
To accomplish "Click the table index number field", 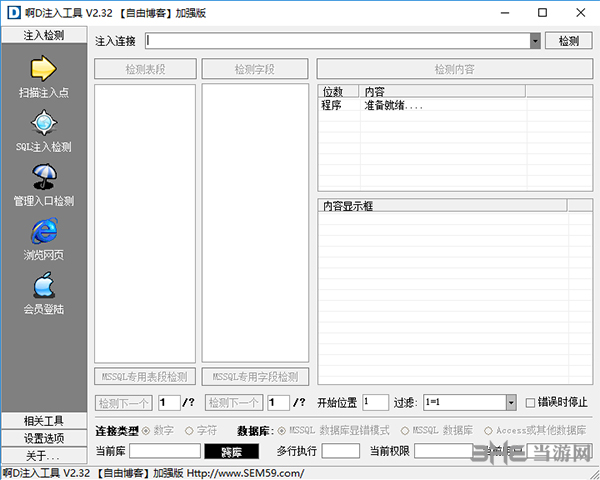I will coord(169,403).
